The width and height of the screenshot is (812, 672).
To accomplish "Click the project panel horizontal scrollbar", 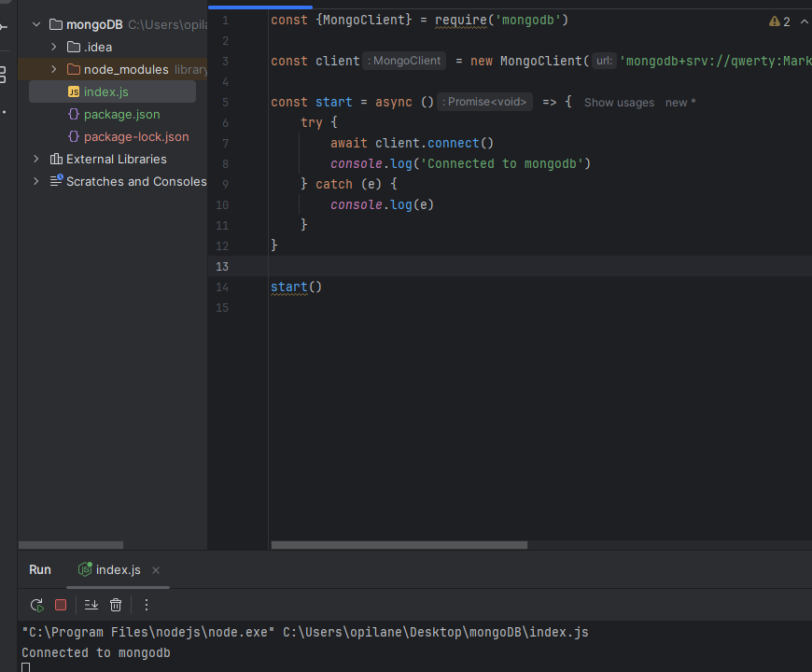I will point(71,545).
